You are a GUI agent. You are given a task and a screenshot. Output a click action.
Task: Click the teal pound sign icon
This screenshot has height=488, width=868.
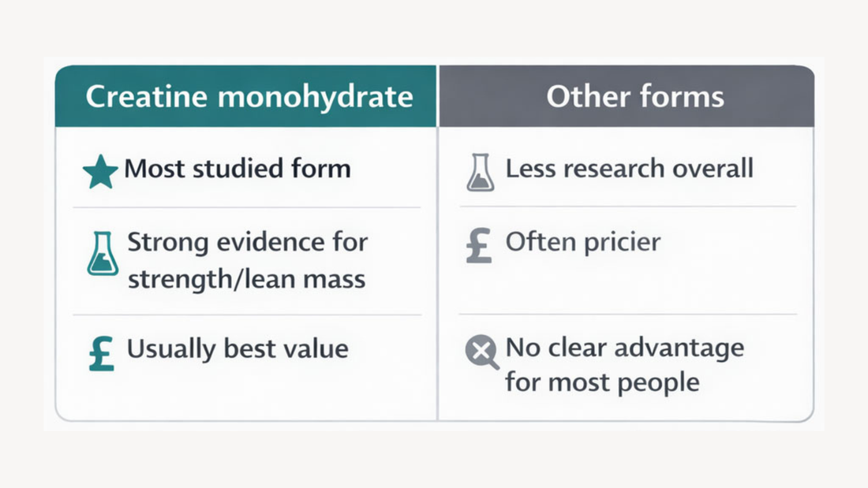101,353
